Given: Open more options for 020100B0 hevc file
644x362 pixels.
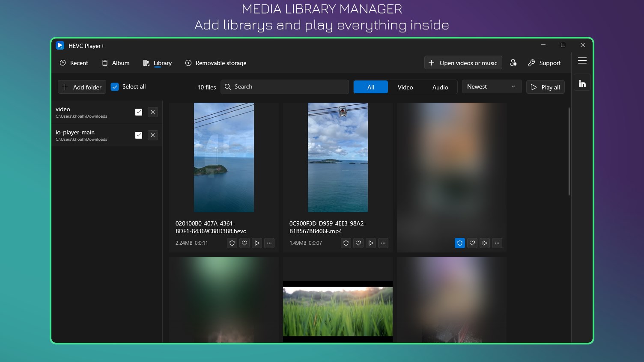Looking at the screenshot, I should click(x=269, y=243).
